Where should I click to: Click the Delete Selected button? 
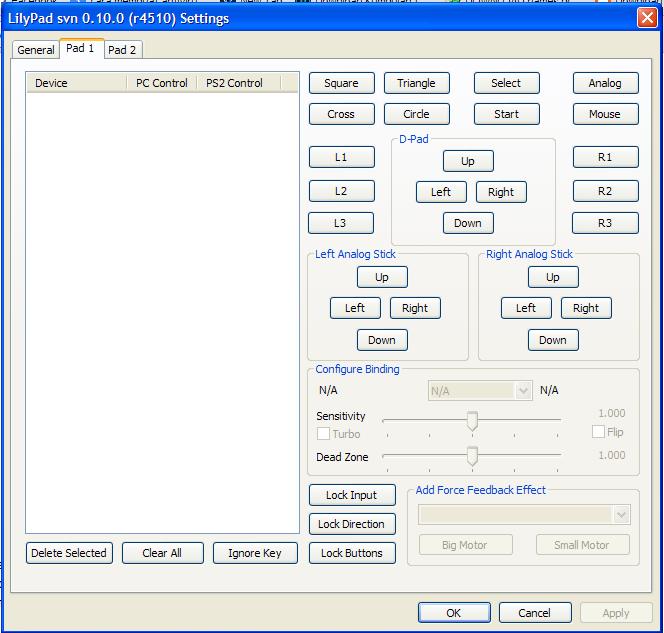click(69, 553)
